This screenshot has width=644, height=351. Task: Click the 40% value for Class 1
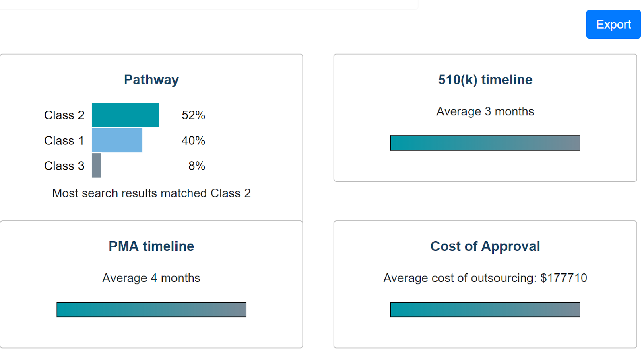pos(193,141)
